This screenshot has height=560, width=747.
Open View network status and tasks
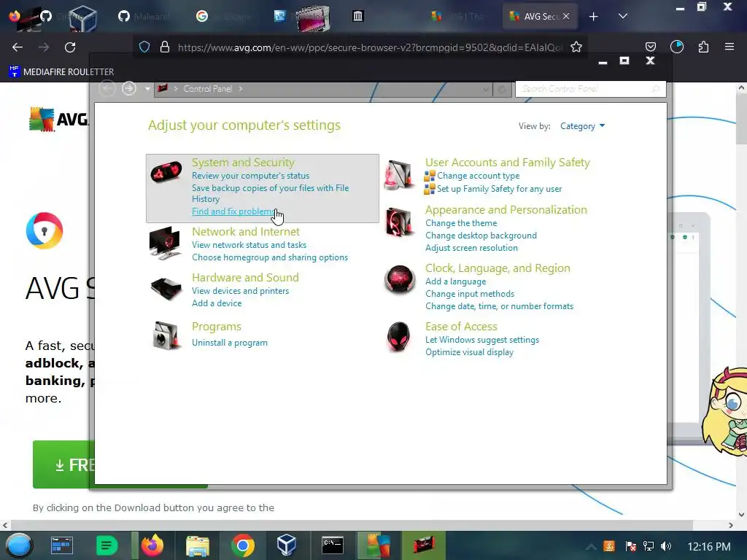[249, 245]
